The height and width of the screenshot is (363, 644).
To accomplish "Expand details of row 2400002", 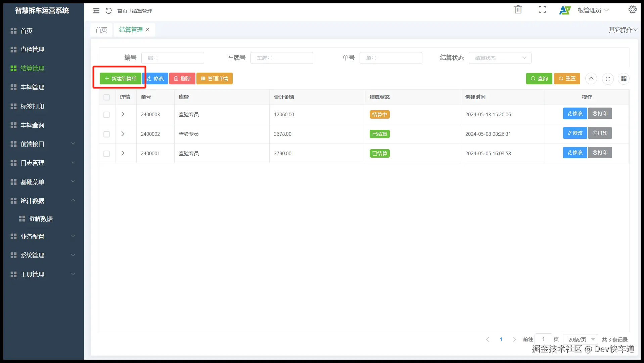I will coord(123,134).
